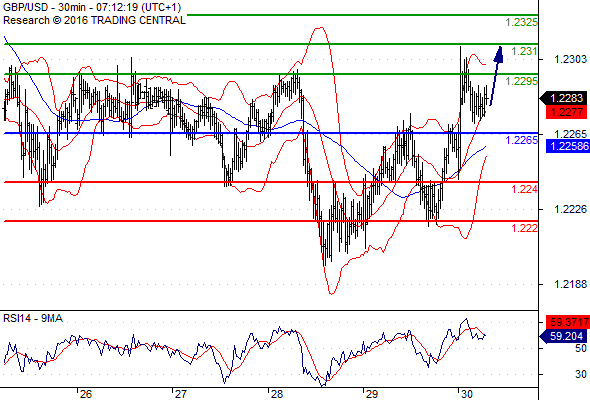Select the red 1.224 support label
This screenshot has width=590, height=400.
[524, 189]
